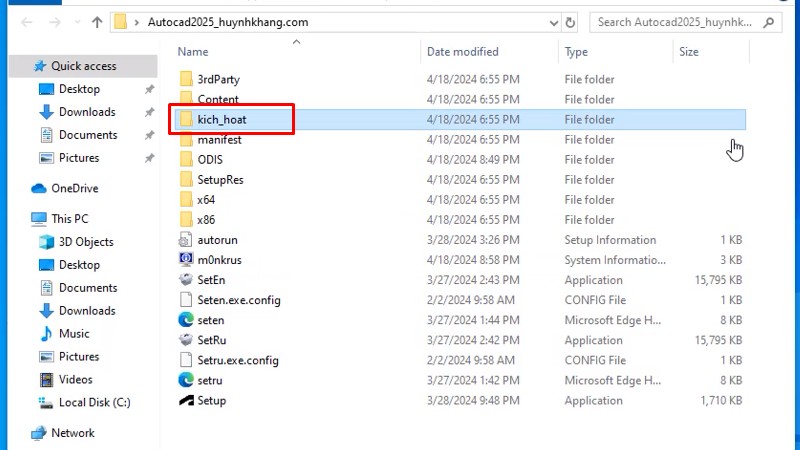Screen dimensions: 800x450
Task: Select Local Disk (C:) drive
Action: click(94, 402)
